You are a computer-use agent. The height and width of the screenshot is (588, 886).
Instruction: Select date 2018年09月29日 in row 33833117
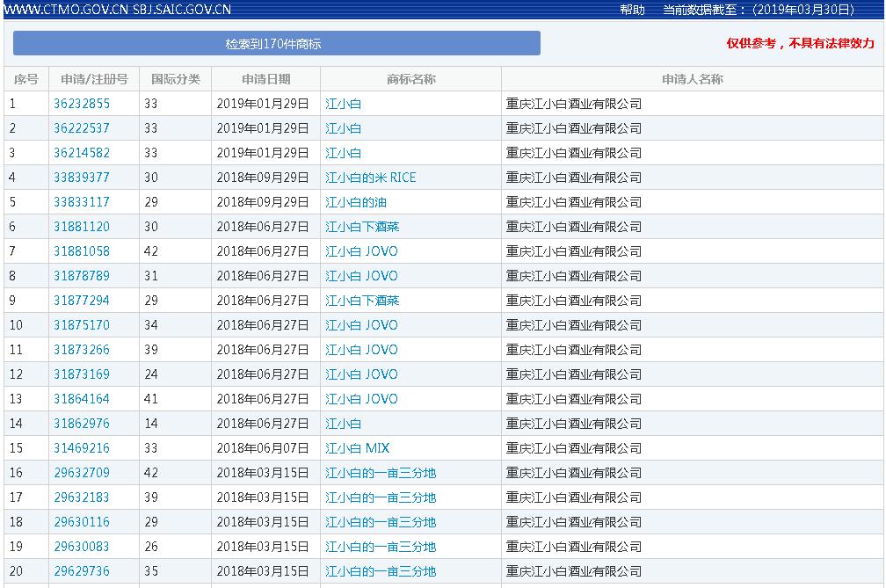pyautogui.click(x=263, y=202)
